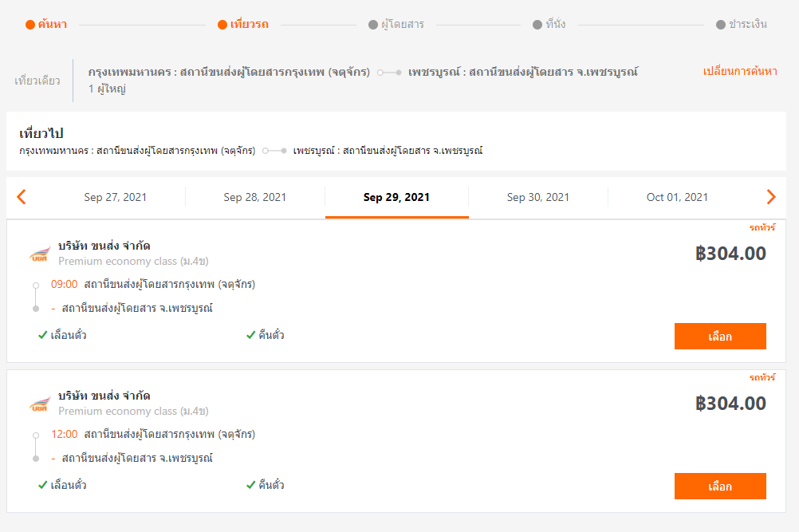This screenshot has height=532, width=799.
Task: Choose the 12:00 trip with เลือก button
Action: coord(720,487)
